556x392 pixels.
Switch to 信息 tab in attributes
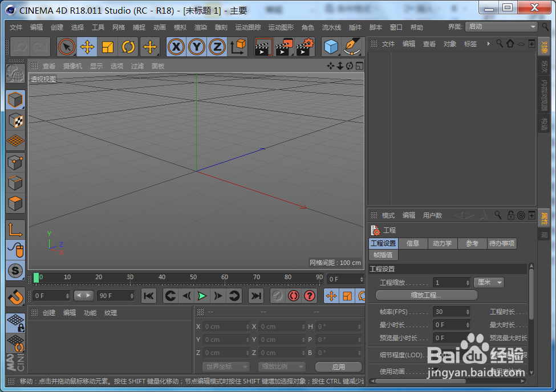point(413,243)
